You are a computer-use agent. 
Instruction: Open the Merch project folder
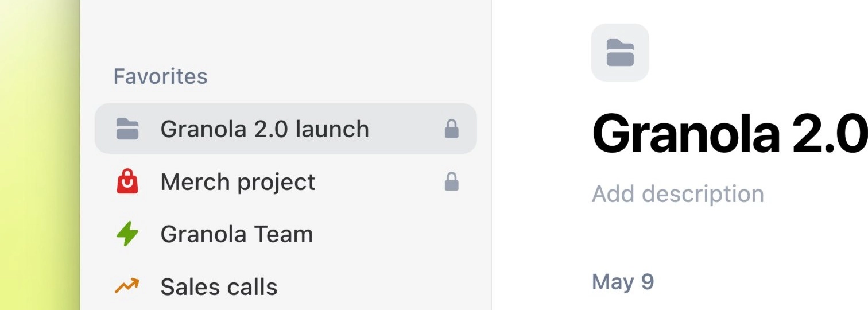pos(238,183)
